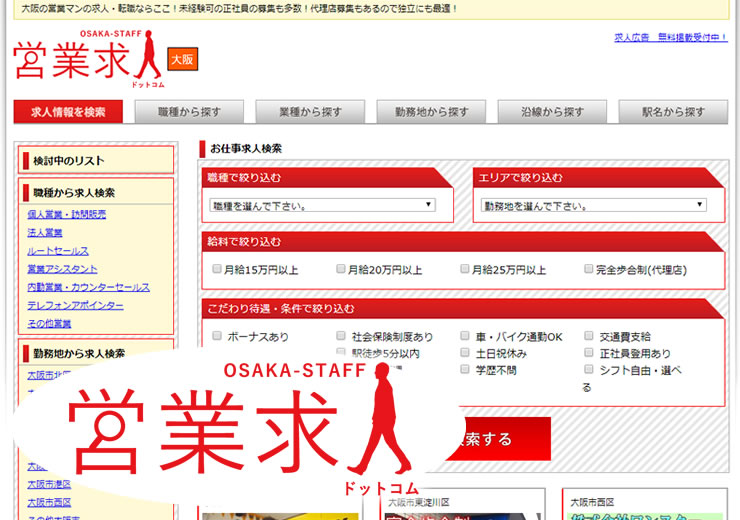Open 求人広告 無料掲載受付中 link
Image resolution: width=740 pixels, height=520 pixels.
(x=671, y=37)
